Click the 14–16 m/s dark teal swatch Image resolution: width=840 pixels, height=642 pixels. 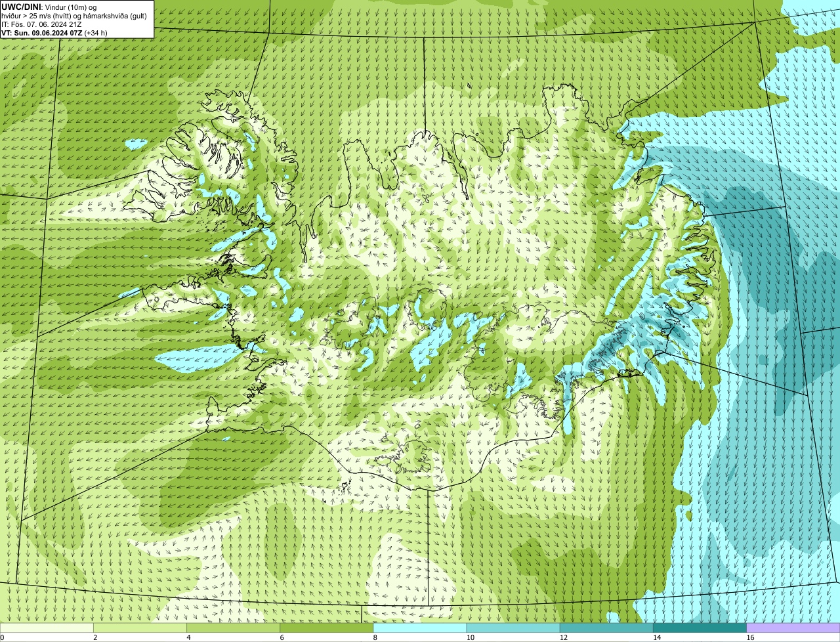pyautogui.click(x=700, y=628)
